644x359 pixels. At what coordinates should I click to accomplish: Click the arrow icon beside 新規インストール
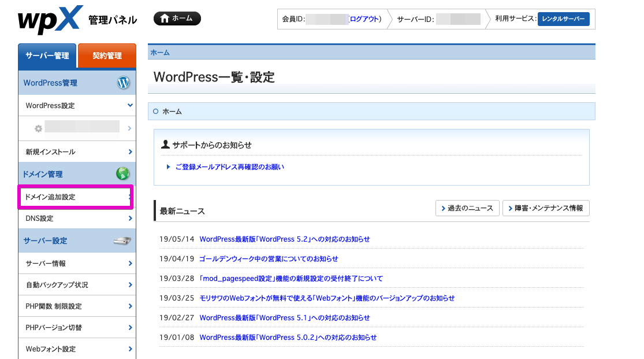pyautogui.click(x=129, y=151)
